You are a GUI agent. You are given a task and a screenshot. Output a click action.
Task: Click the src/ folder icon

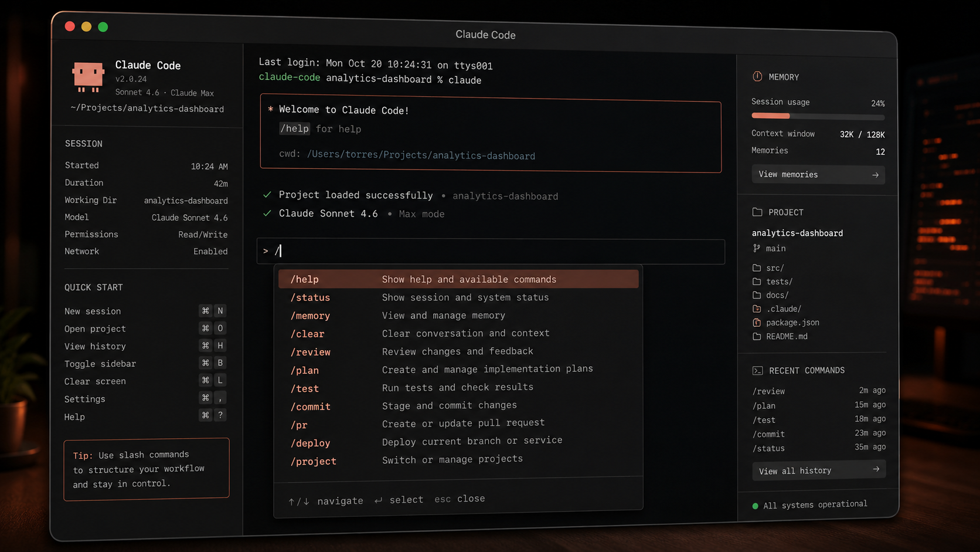pyautogui.click(x=757, y=267)
